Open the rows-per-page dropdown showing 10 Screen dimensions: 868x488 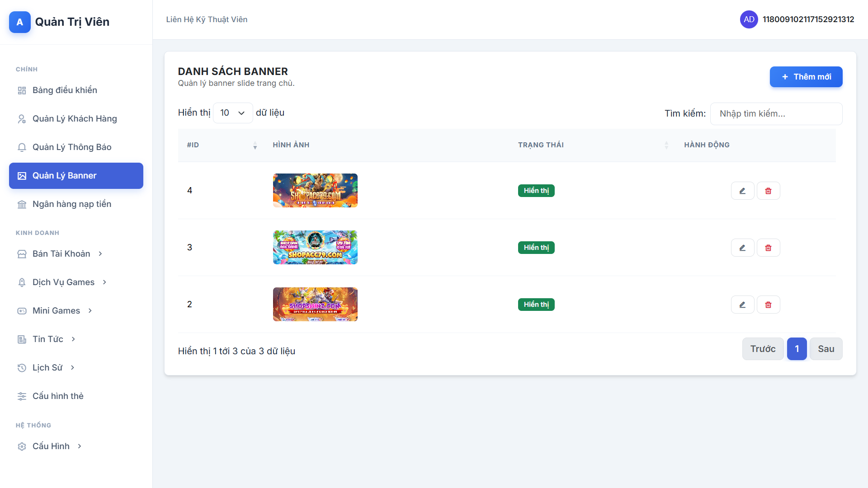pyautogui.click(x=232, y=113)
